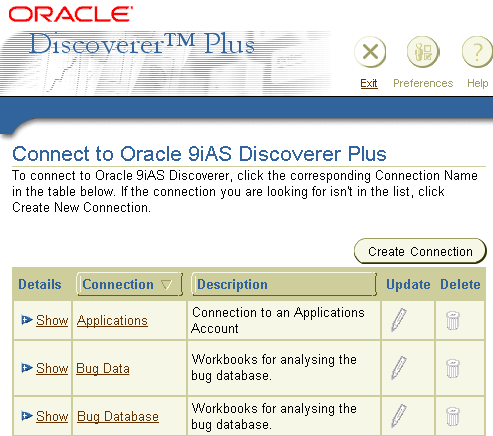
Task: Click the Oracle logo
Action: pyautogui.click(x=71, y=14)
